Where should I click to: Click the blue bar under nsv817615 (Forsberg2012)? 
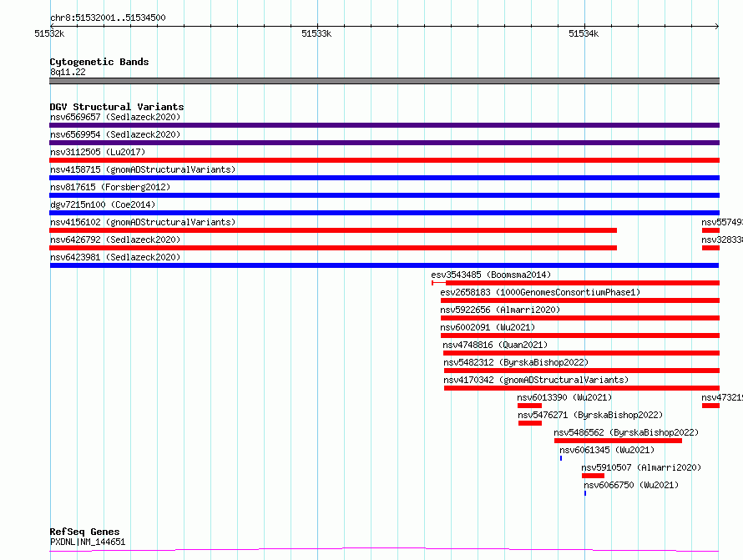pyautogui.click(x=384, y=195)
